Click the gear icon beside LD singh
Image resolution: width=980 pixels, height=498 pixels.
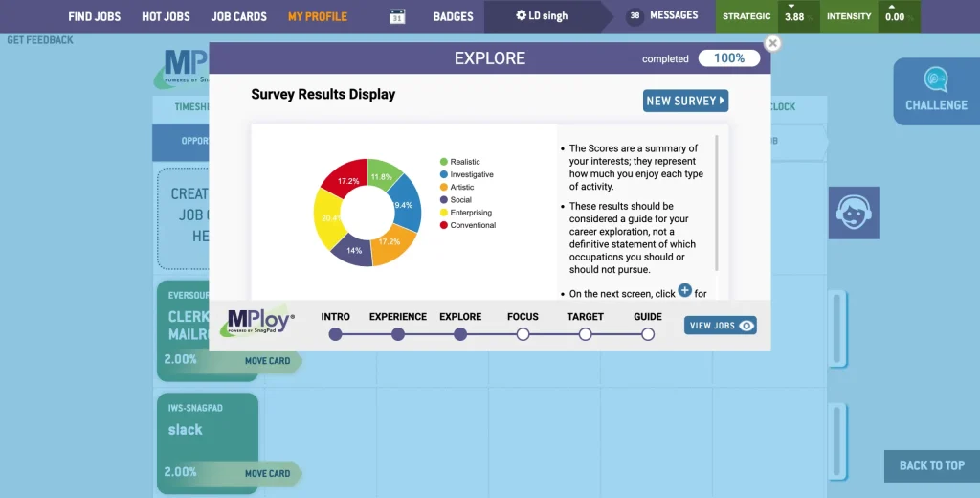521,16
